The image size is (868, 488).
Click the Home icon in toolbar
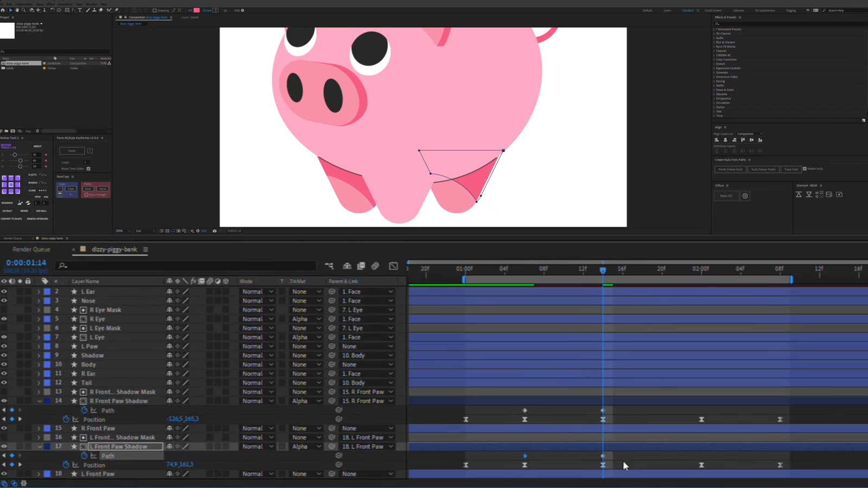tap(3, 10)
